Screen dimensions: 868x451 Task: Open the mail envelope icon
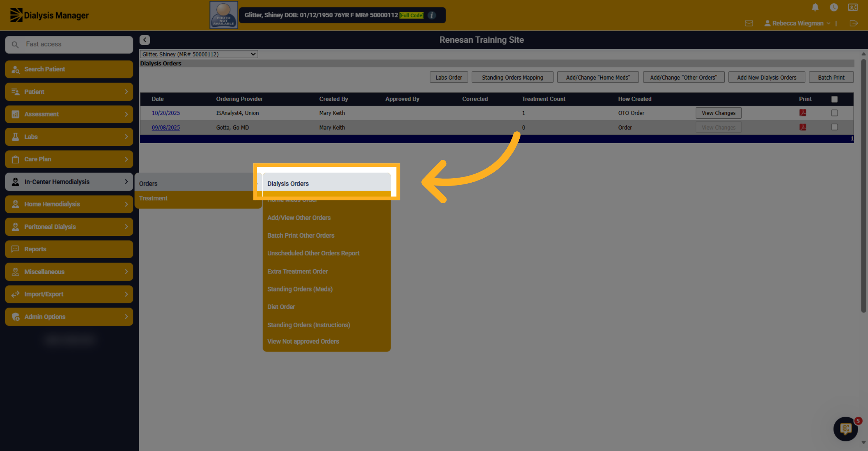pos(749,23)
